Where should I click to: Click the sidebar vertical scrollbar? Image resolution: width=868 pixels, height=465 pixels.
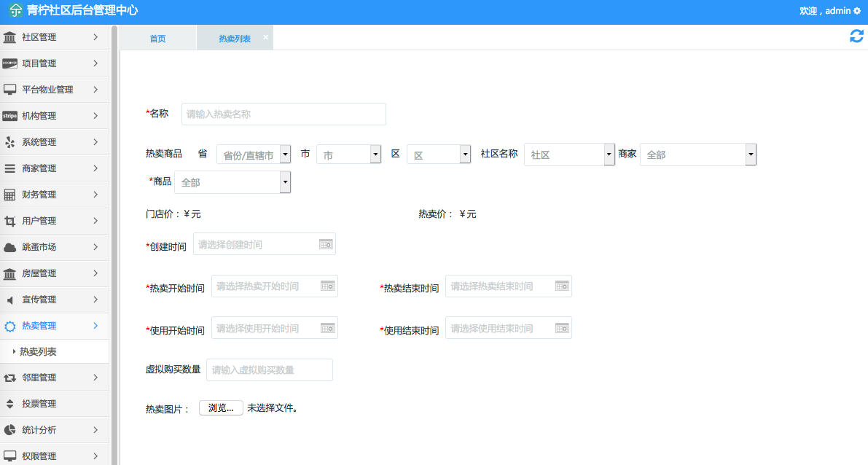point(114,245)
